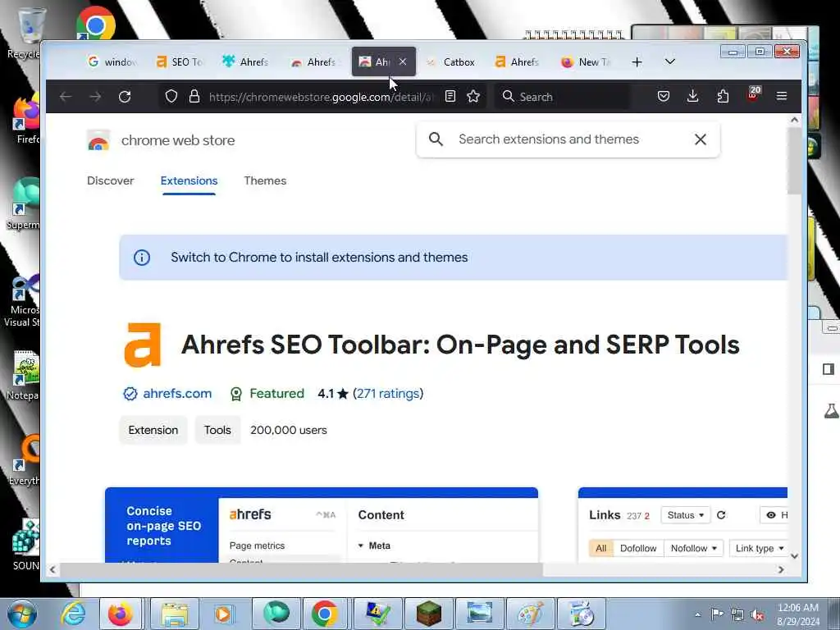Image resolution: width=840 pixels, height=630 pixels.
Task: Reload the current page
Action: pos(125,97)
